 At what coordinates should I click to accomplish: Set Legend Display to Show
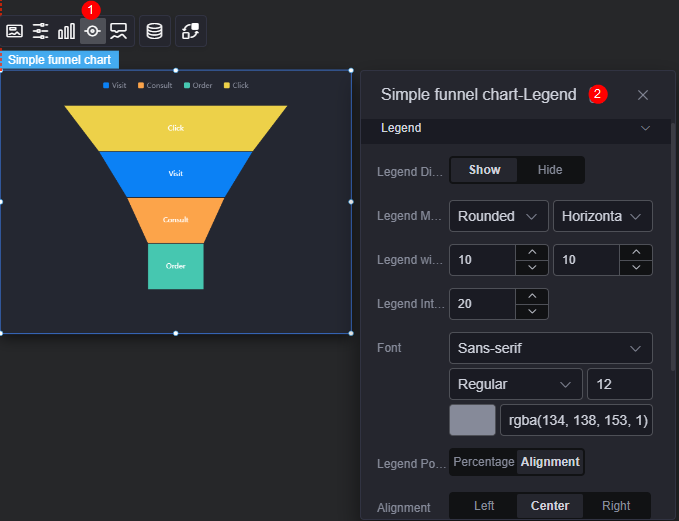(x=484, y=170)
